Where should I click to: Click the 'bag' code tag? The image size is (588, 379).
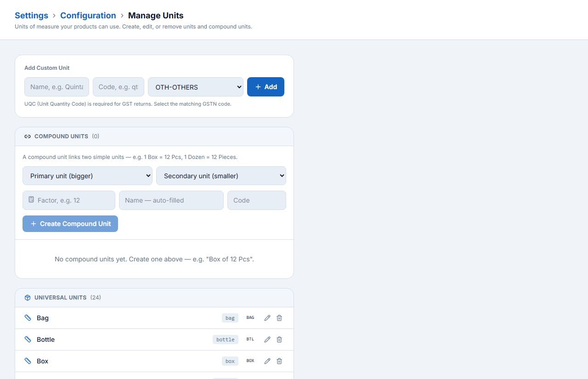[230, 318]
